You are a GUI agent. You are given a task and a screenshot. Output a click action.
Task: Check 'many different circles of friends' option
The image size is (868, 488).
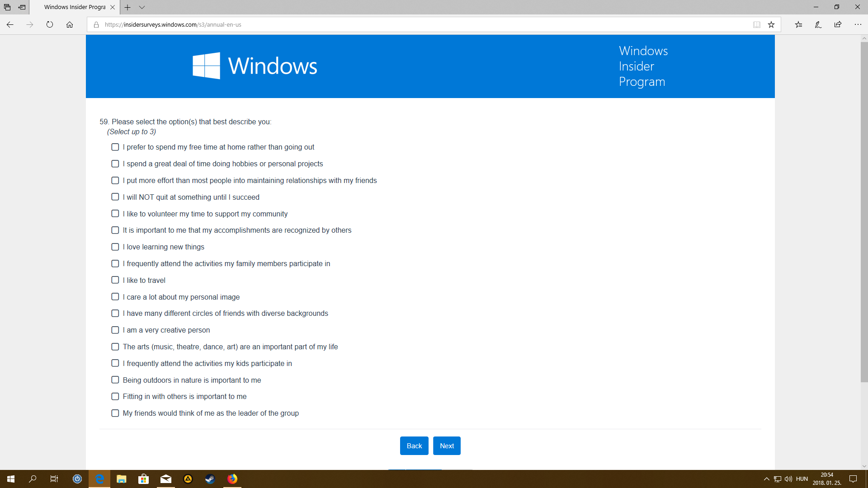115,314
